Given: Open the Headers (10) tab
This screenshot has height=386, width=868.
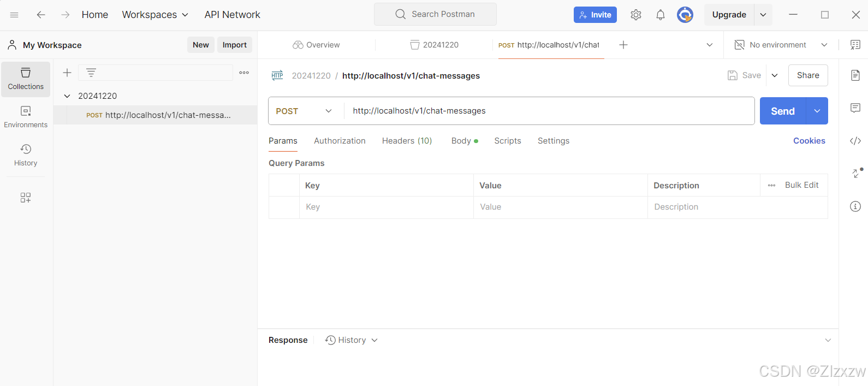Looking at the screenshot, I should (407, 141).
